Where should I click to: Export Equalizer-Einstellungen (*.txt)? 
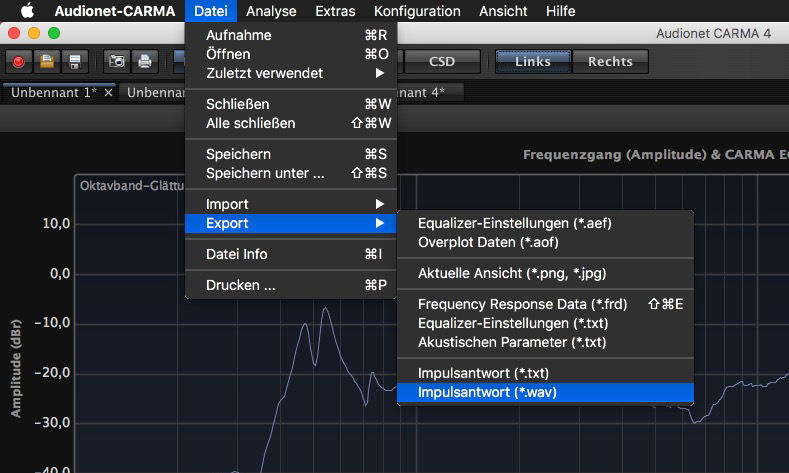(x=545, y=324)
